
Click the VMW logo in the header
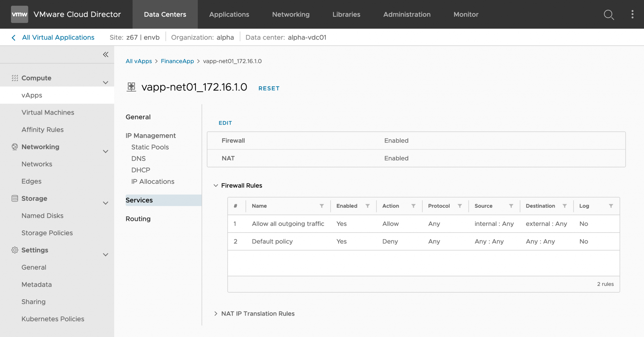(x=19, y=14)
